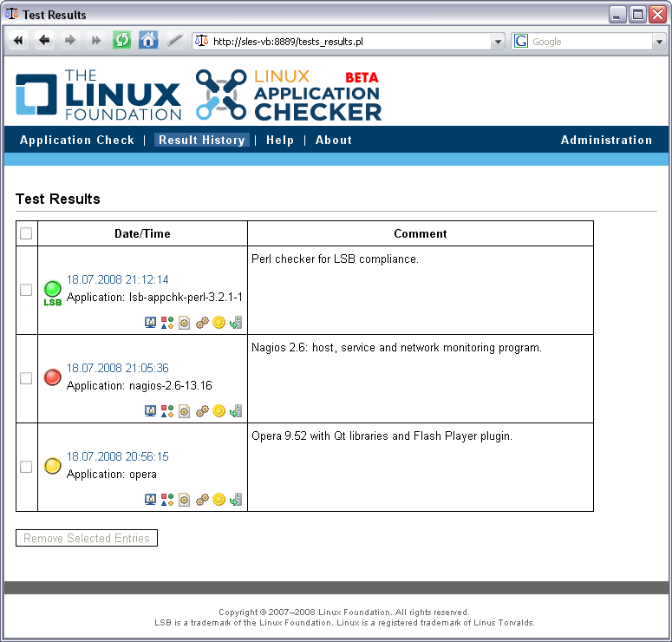Click the scales favicon in address bar

(201, 41)
